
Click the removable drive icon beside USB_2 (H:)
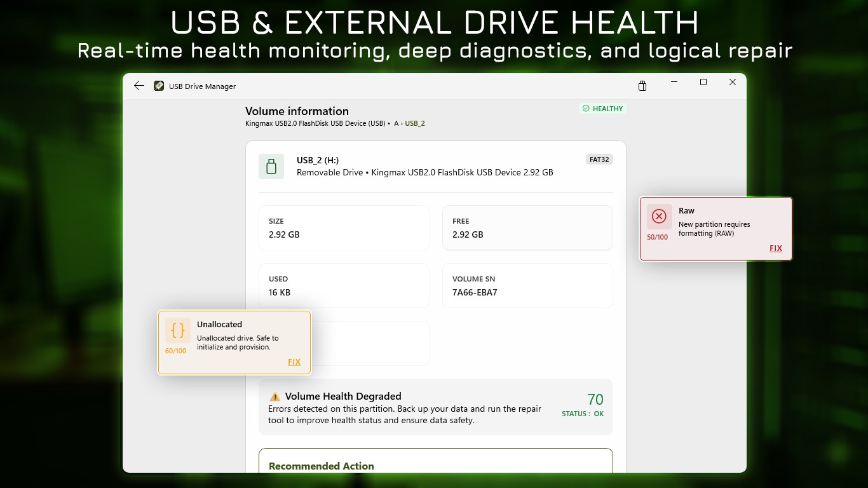pyautogui.click(x=271, y=166)
